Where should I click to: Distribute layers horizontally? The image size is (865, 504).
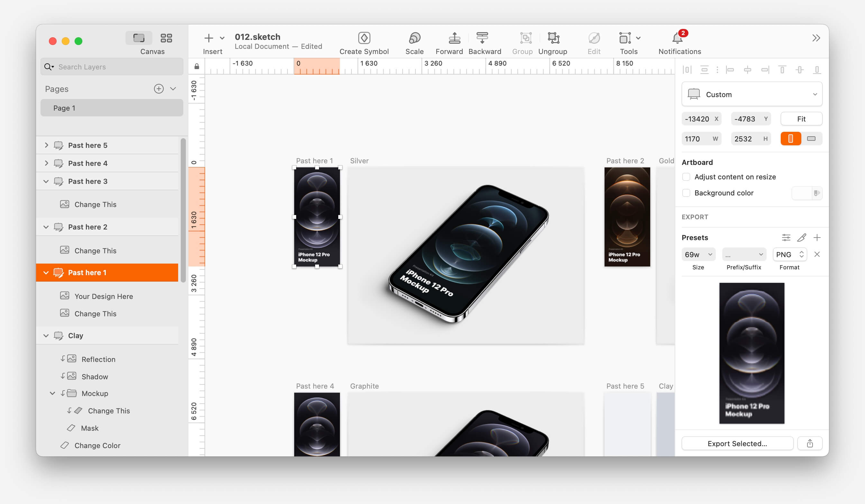(687, 70)
